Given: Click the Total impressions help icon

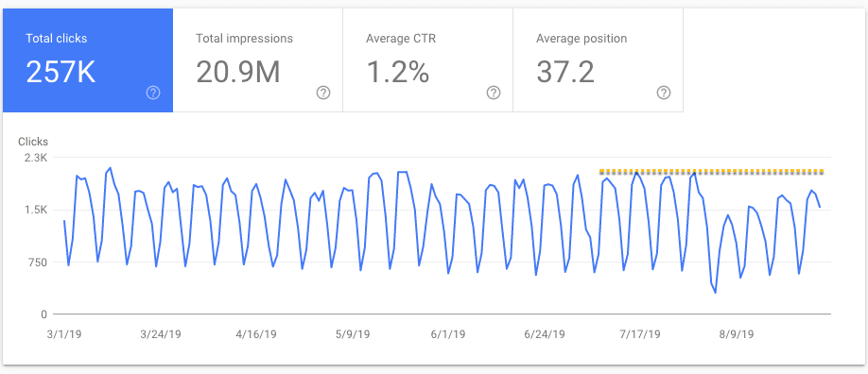Looking at the screenshot, I should (323, 93).
